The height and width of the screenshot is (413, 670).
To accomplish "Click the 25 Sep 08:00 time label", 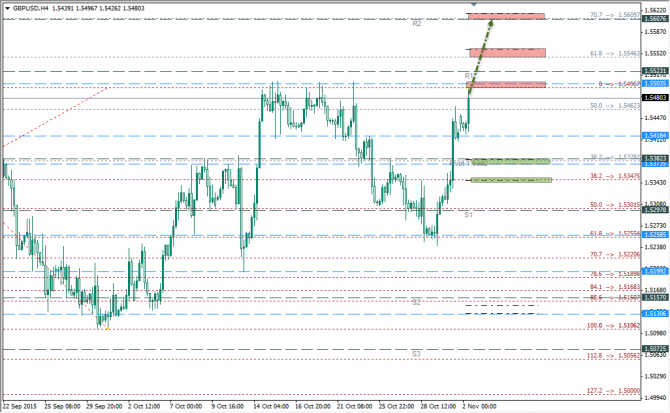I will [x=62, y=406].
